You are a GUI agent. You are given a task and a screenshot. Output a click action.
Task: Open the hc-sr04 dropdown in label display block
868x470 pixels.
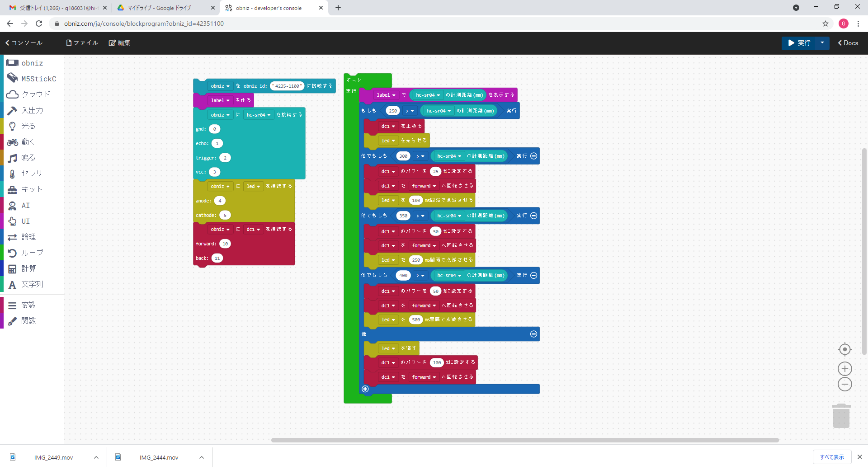tap(428, 95)
